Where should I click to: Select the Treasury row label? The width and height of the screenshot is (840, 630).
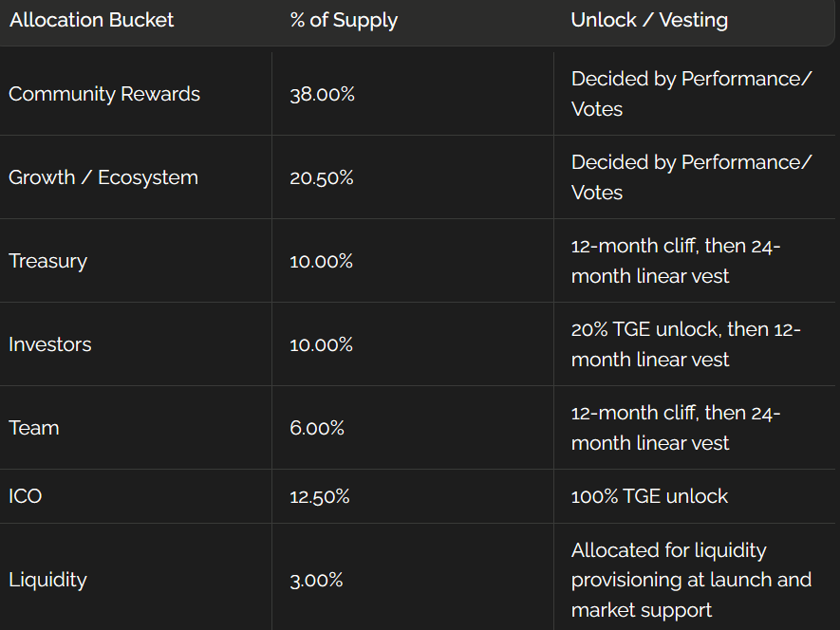[x=47, y=261]
